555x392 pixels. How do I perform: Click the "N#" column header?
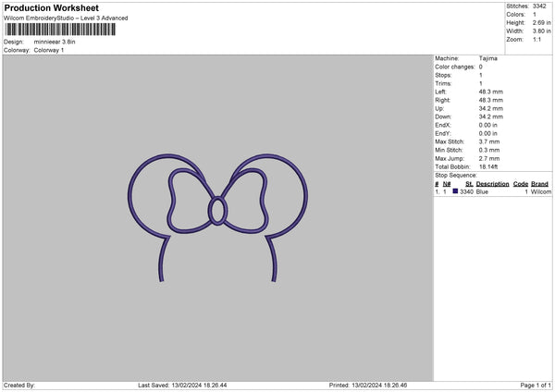(x=447, y=184)
